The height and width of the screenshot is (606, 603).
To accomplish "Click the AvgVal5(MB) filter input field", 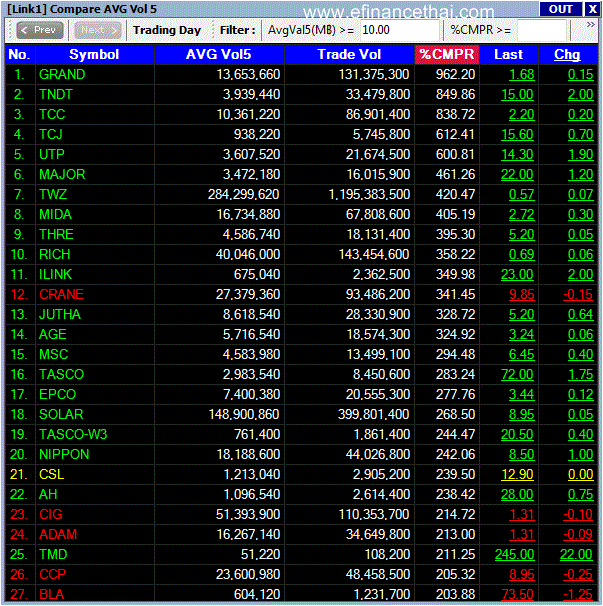I will point(399,30).
